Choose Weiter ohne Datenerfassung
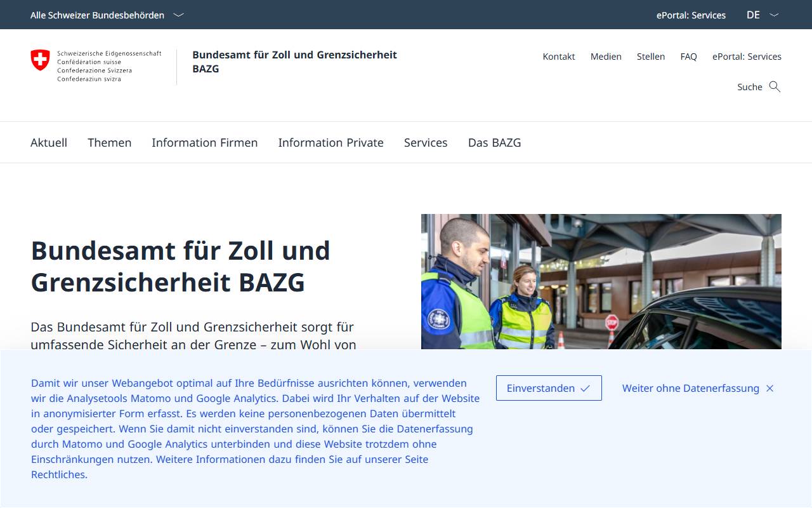This screenshot has height=508, width=812. [x=698, y=388]
